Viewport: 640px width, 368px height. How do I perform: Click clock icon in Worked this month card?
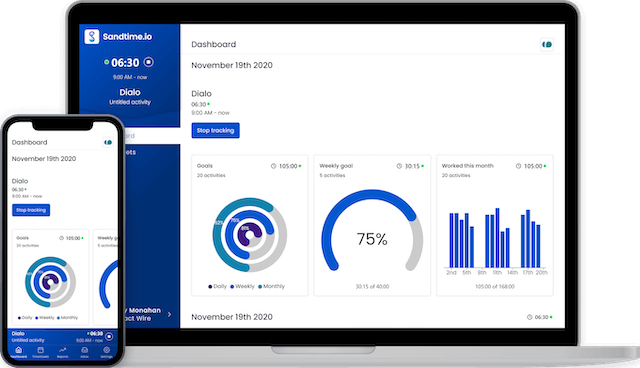tap(518, 166)
